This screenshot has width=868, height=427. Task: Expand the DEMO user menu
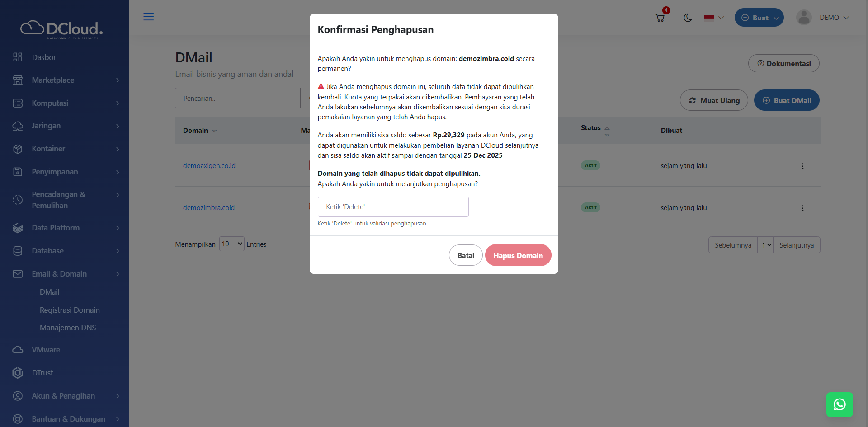[823, 18]
